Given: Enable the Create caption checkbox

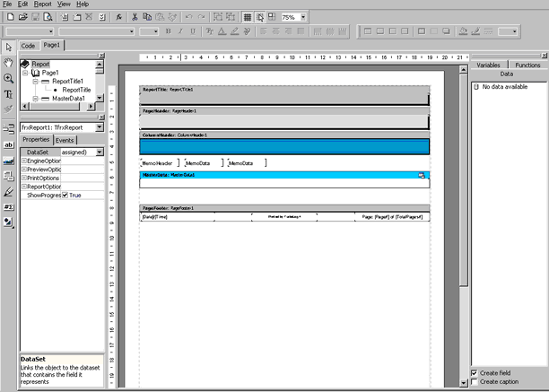Looking at the screenshot, I should pos(475,381).
